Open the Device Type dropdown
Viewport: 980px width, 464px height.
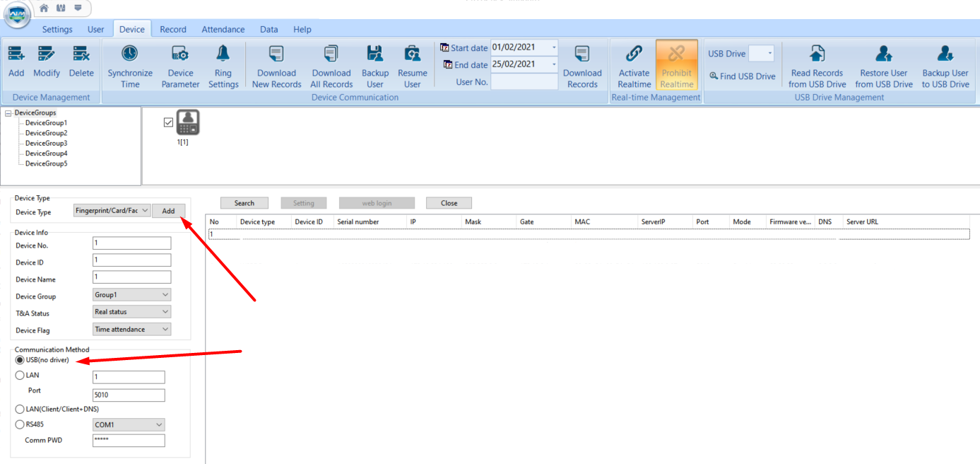click(x=112, y=211)
